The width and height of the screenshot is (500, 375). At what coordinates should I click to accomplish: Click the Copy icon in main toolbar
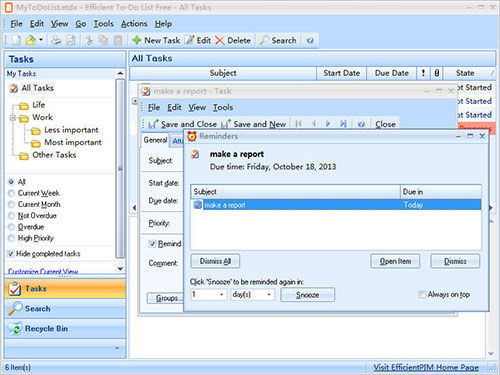point(104,40)
